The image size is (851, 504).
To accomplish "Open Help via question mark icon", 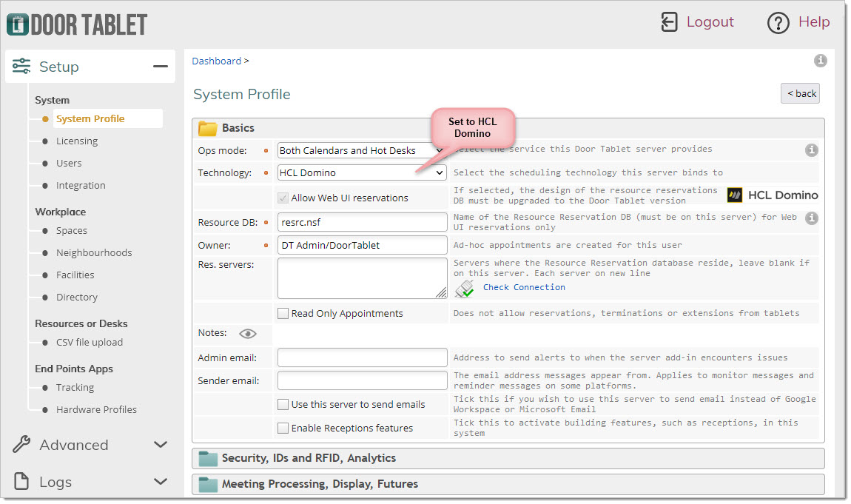I will pyautogui.click(x=778, y=23).
